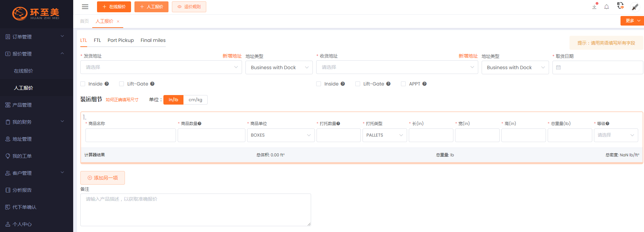Check the consignee Lift-Gate checkbox
Image resolution: width=644 pixels, height=232 pixels.
click(x=358, y=84)
